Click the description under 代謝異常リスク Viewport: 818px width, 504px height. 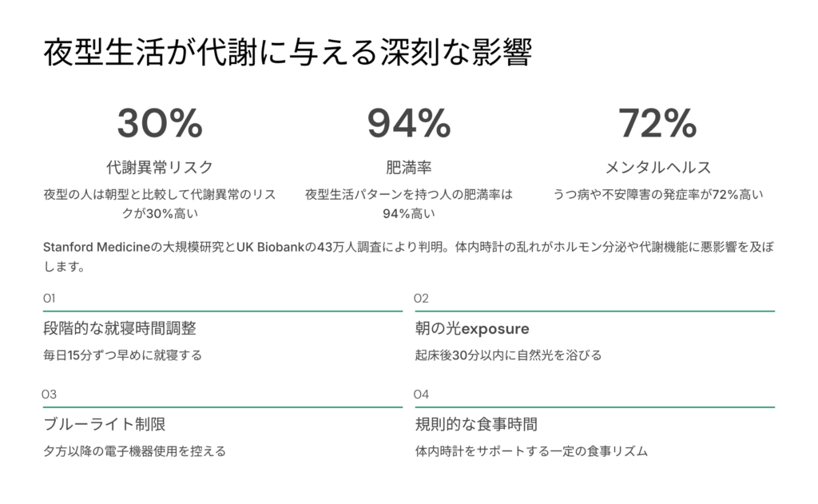pos(160,203)
